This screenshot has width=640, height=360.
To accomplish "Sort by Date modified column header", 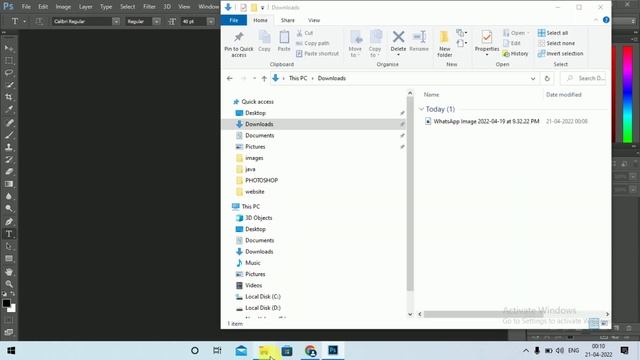I will pos(563,95).
